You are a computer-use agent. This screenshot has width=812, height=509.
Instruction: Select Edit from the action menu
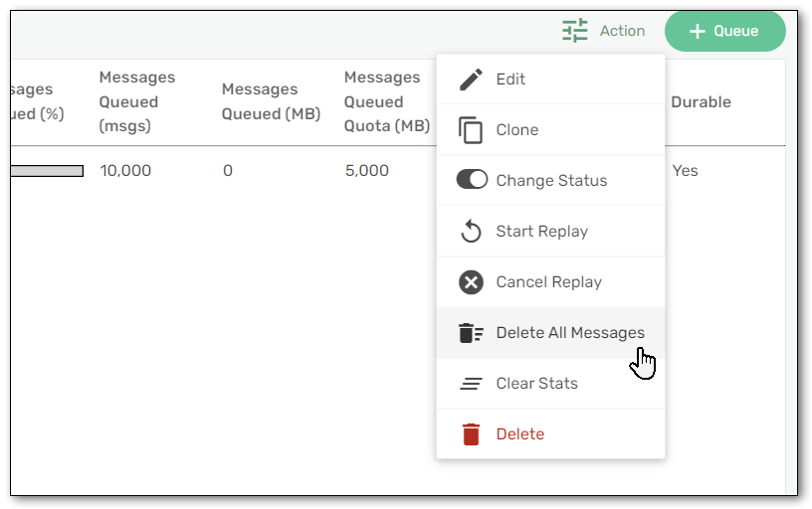[x=550, y=80]
